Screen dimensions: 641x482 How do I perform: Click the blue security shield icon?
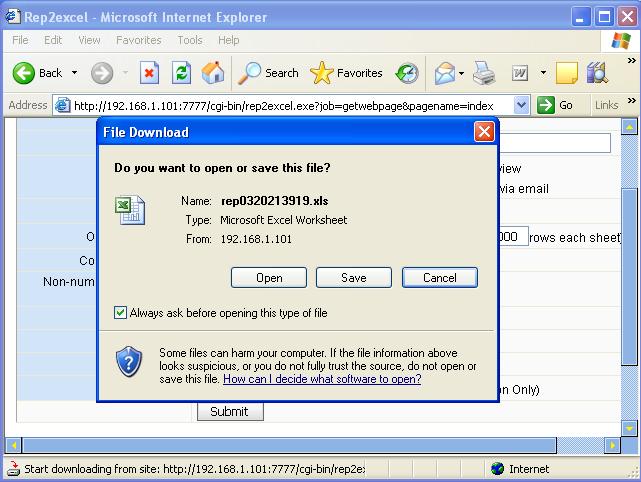click(129, 362)
